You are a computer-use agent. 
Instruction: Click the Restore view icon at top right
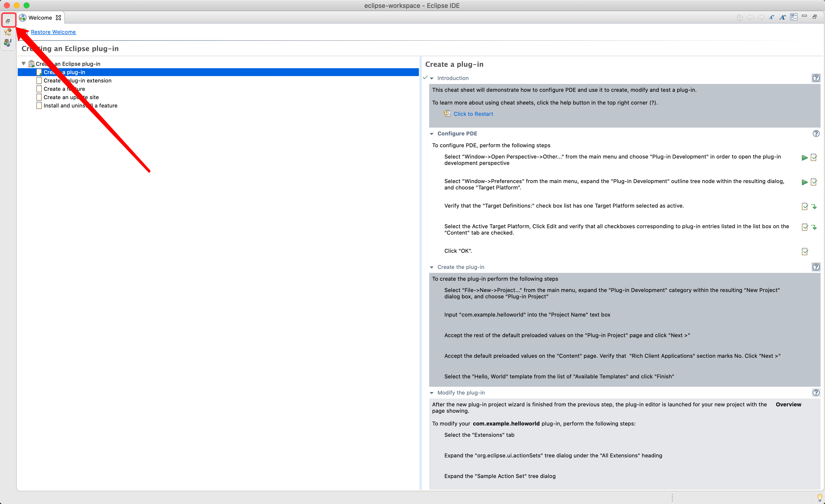[x=815, y=16]
